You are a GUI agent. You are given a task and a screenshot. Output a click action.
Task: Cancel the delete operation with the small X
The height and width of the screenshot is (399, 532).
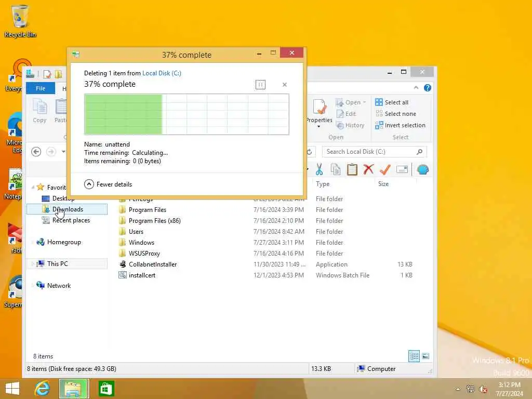[x=285, y=85]
